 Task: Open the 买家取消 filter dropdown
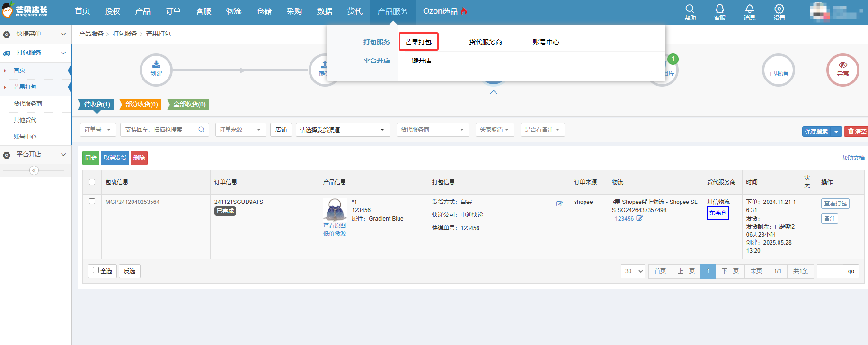(x=495, y=130)
